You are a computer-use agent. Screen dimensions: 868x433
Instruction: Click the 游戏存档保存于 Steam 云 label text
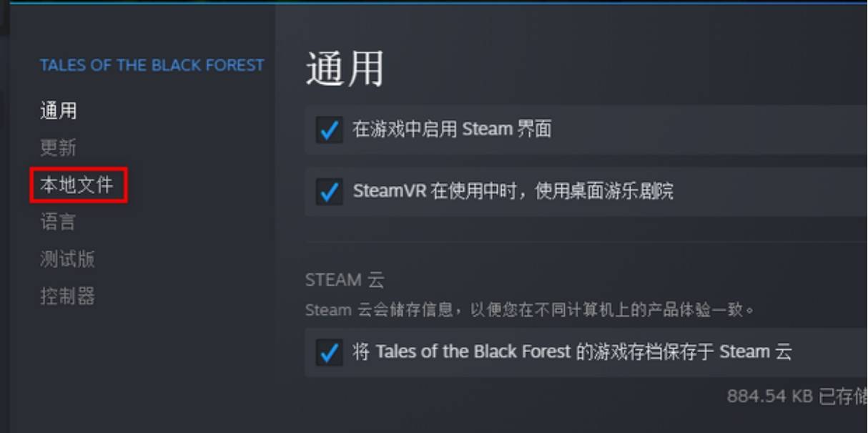point(572,351)
